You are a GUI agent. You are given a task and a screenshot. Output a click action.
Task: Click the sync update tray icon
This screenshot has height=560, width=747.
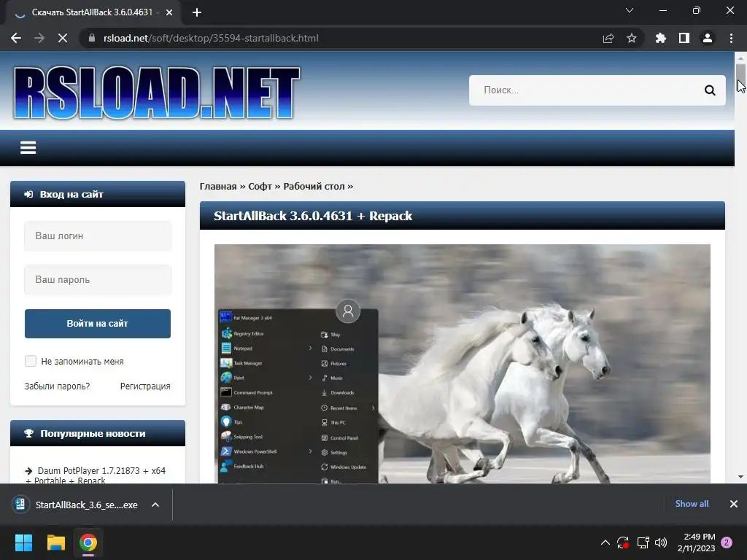623,542
